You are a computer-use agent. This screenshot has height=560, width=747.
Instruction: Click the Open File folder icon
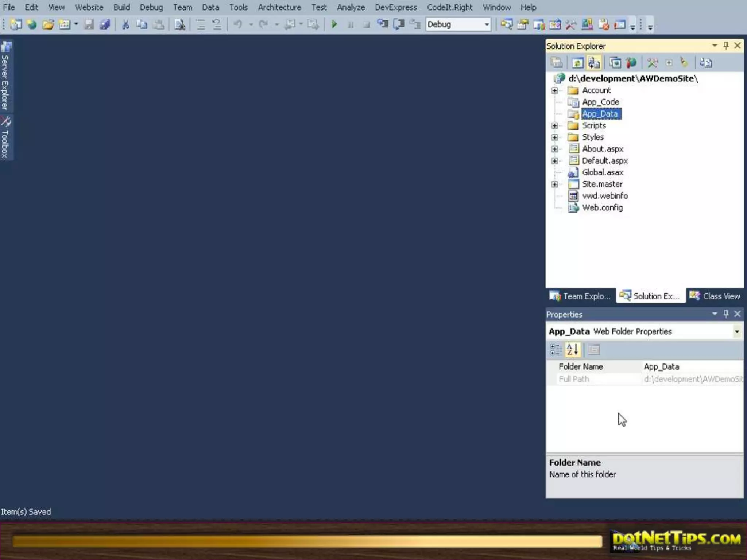click(x=48, y=24)
